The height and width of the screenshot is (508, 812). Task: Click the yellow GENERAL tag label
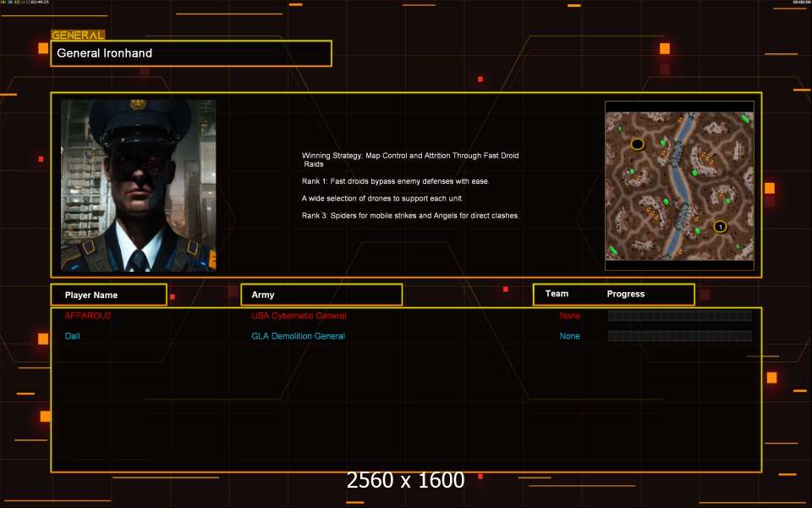click(x=78, y=36)
